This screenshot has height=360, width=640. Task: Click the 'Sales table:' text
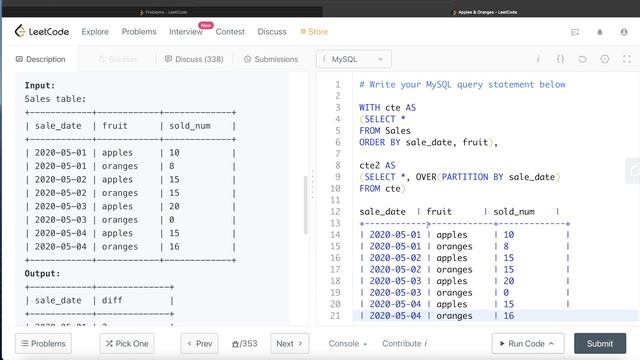[x=55, y=99]
